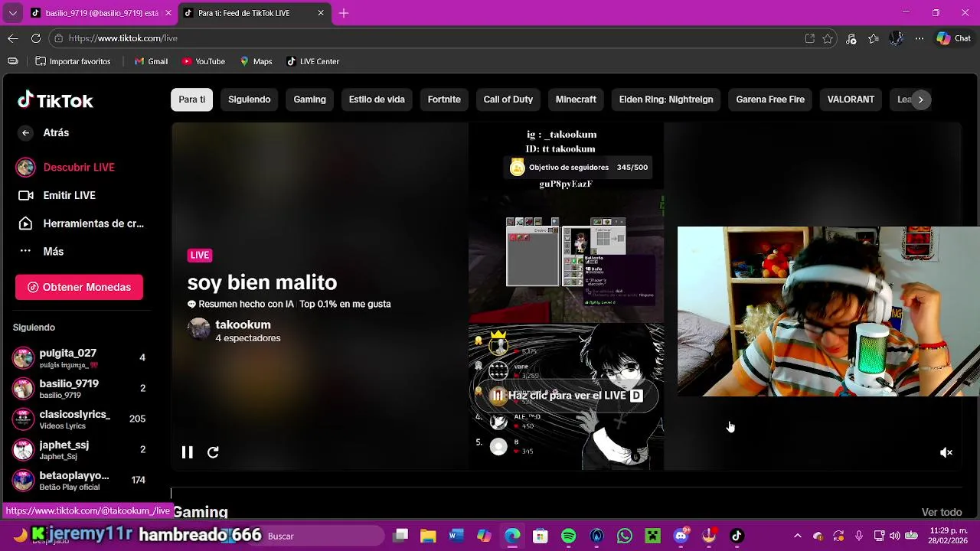Click the browser back arrow
The height and width of the screenshot is (551, 980).
pos(13,38)
